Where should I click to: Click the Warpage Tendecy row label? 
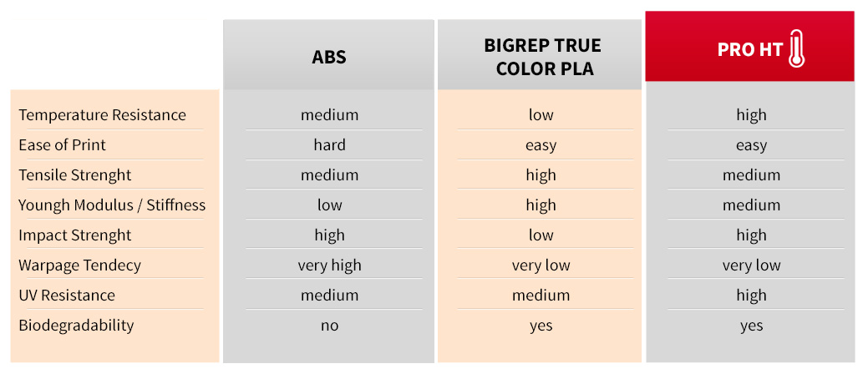point(80,265)
